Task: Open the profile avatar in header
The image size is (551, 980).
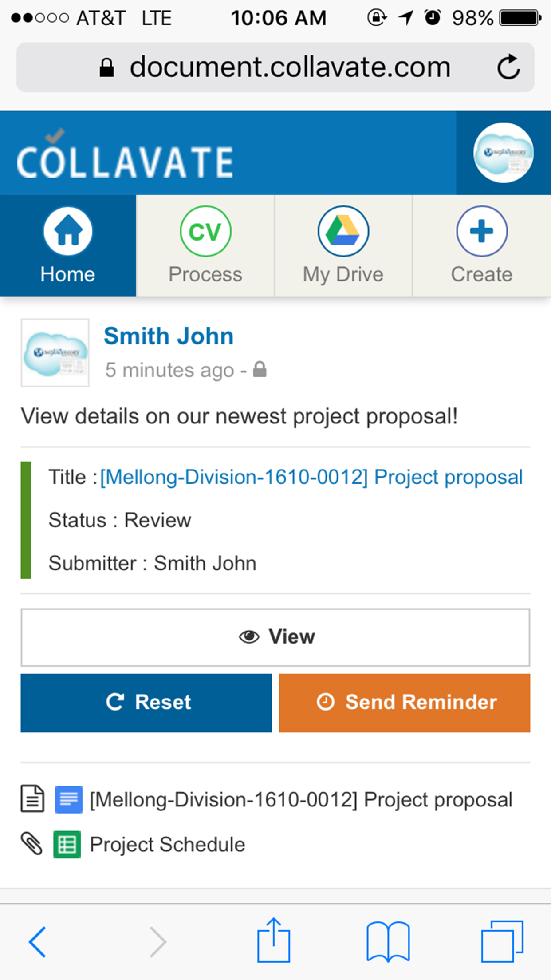Action: point(503,153)
